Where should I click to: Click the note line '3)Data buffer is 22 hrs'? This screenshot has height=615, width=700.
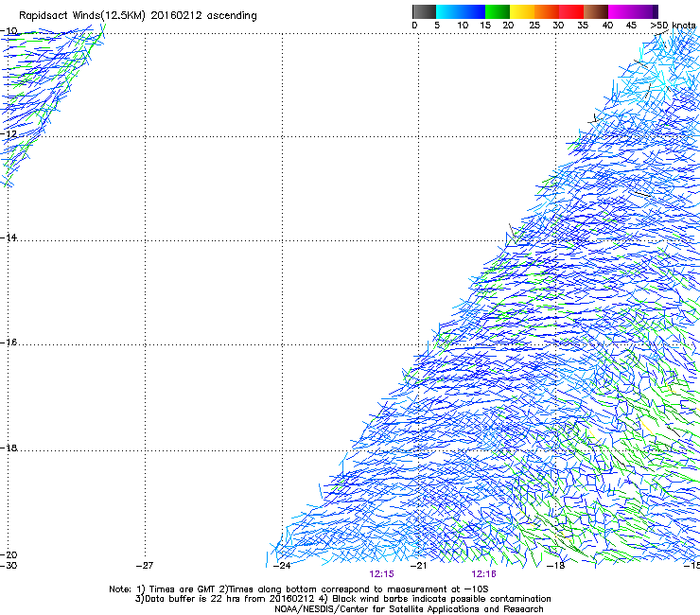[342, 599]
